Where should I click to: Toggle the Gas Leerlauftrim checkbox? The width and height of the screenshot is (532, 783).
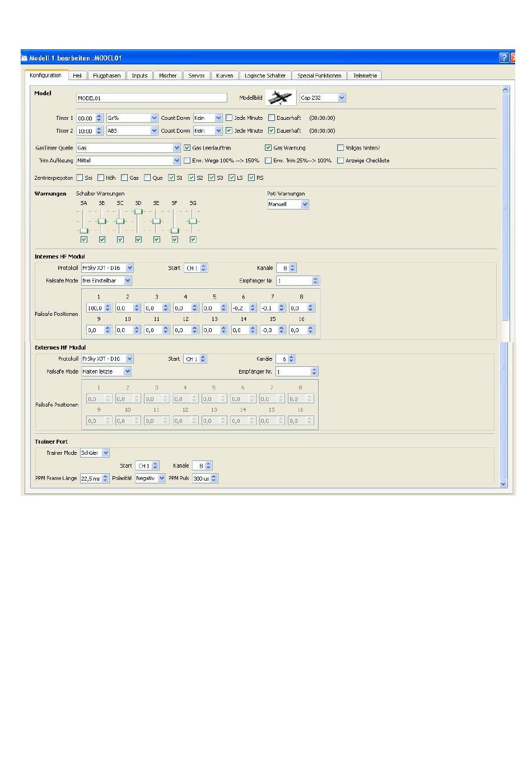point(187,148)
